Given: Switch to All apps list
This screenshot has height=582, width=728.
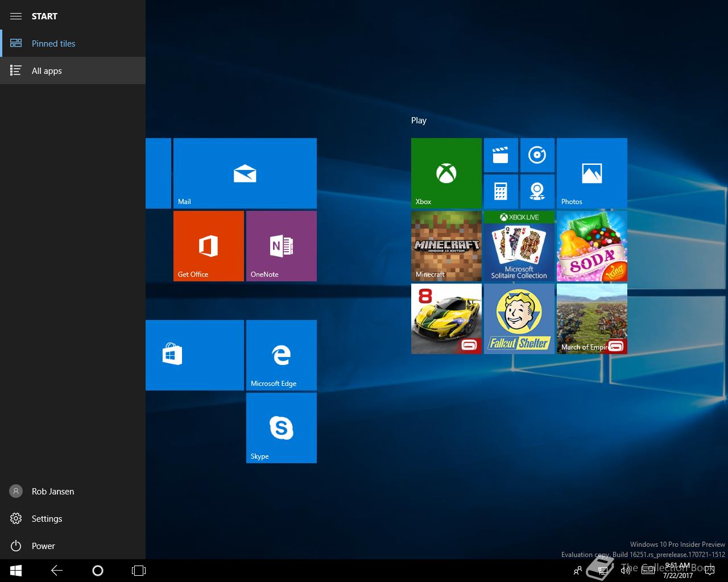Looking at the screenshot, I should point(73,70).
